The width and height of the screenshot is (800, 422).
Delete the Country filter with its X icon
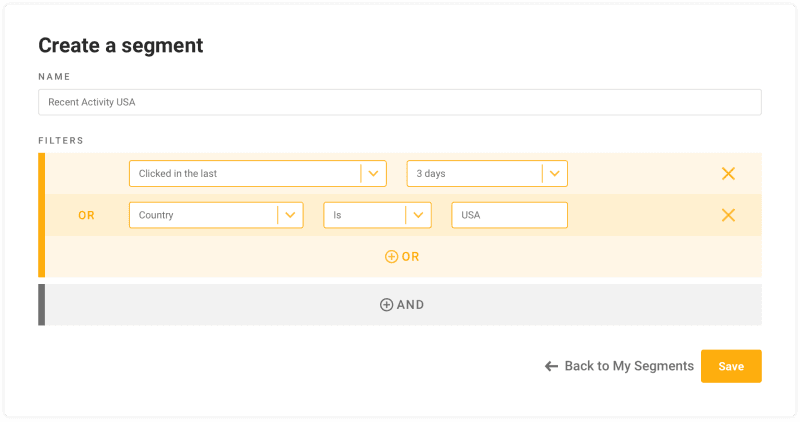pos(728,215)
